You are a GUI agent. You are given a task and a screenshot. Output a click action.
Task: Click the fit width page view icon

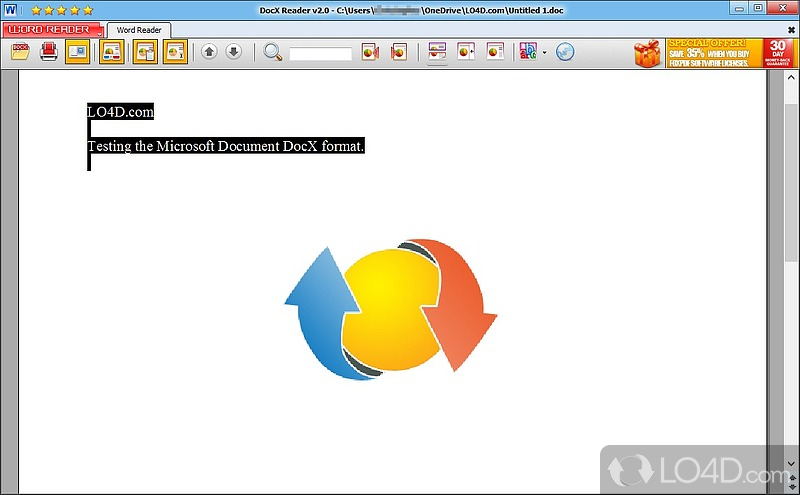pyautogui.click(x=437, y=52)
